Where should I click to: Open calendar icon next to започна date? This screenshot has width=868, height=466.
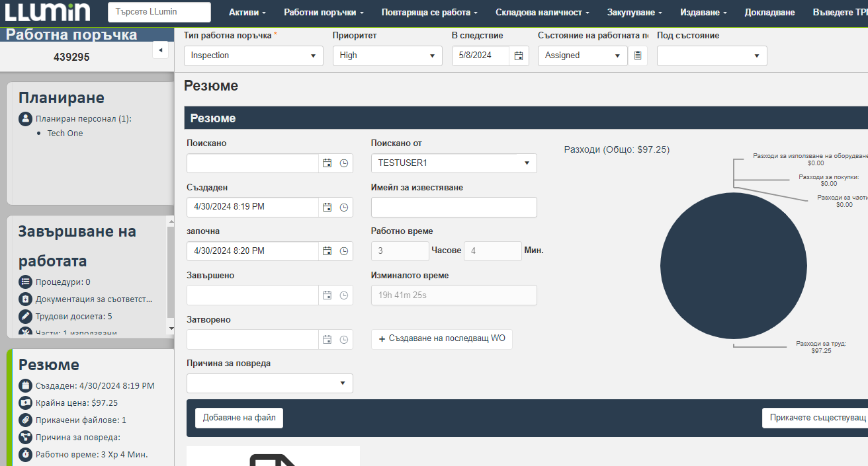(x=327, y=251)
